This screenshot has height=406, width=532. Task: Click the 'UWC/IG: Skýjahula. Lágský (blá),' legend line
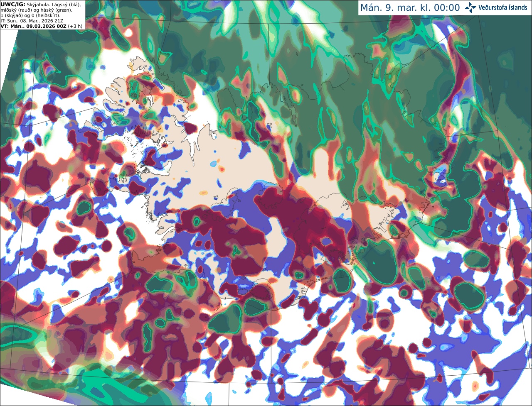click(41, 4)
